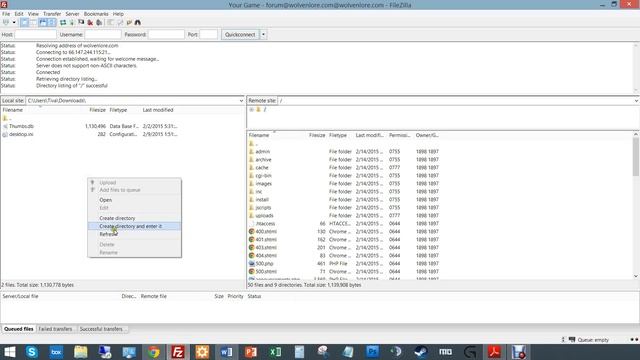The width and height of the screenshot is (640, 360).
Task: Open the Bookmarks menu
Action: click(x=96, y=14)
